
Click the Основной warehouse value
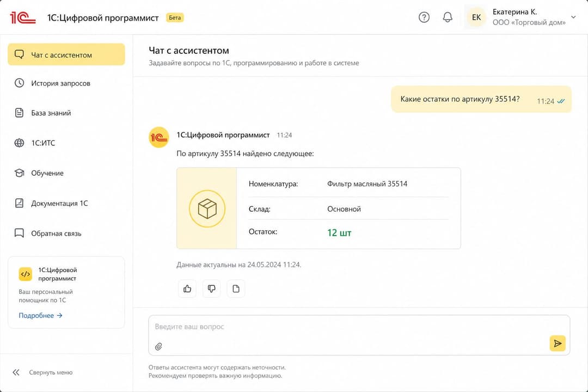(344, 209)
